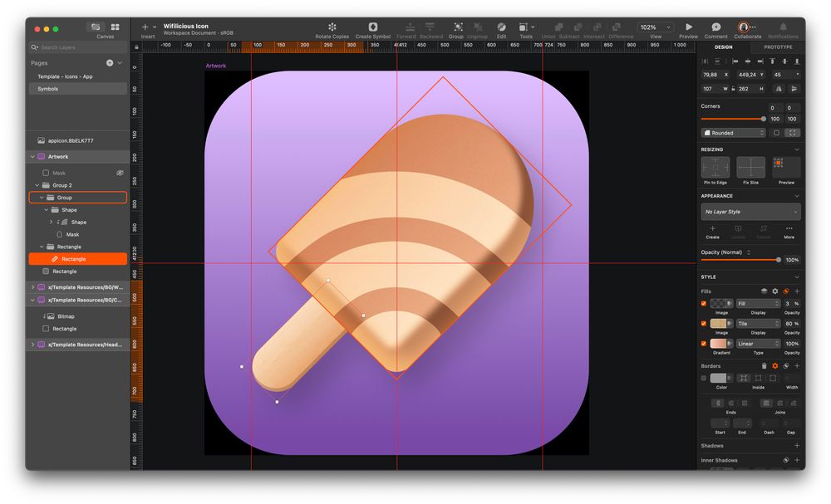This screenshot has height=504, width=831.
Task: Select the Canvas view icon
Action: tap(96, 27)
